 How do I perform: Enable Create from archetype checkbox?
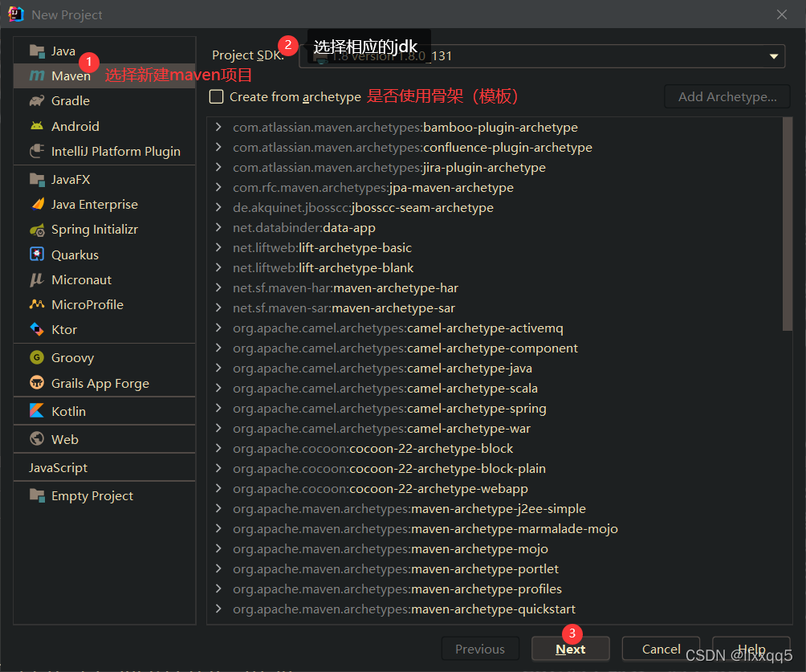pos(217,96)
